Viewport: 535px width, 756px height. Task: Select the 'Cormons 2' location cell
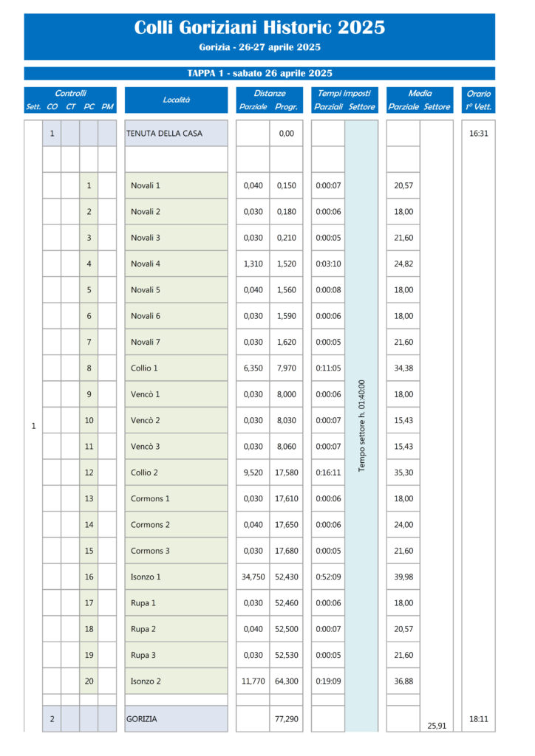(x=176, y=525)
